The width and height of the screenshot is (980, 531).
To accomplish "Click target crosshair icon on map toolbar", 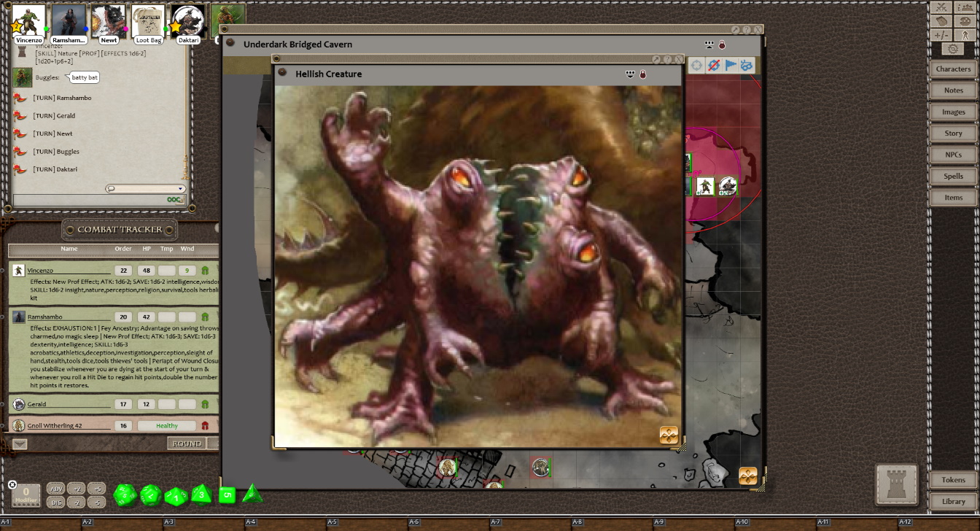I will (x=696, y=66).
